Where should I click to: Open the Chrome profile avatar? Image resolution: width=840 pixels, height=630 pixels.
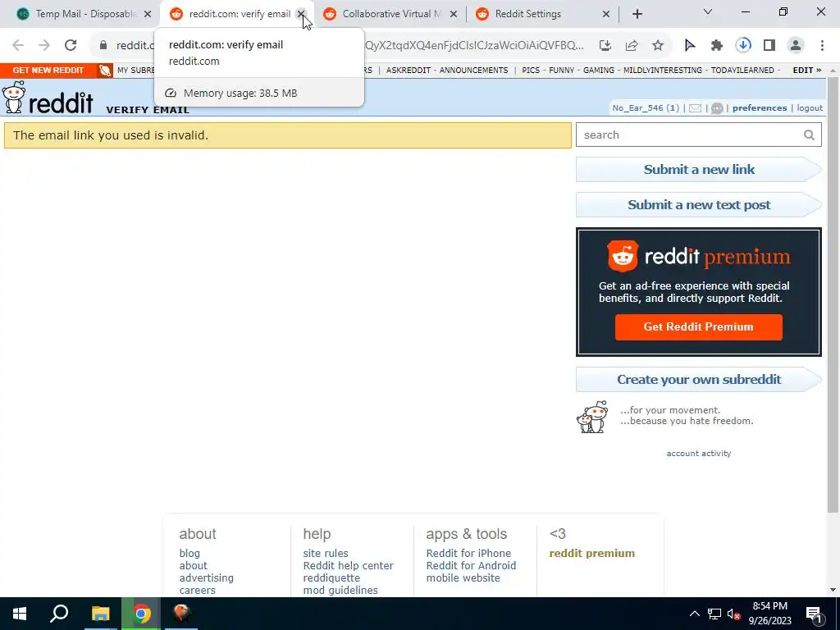[796, 46]
